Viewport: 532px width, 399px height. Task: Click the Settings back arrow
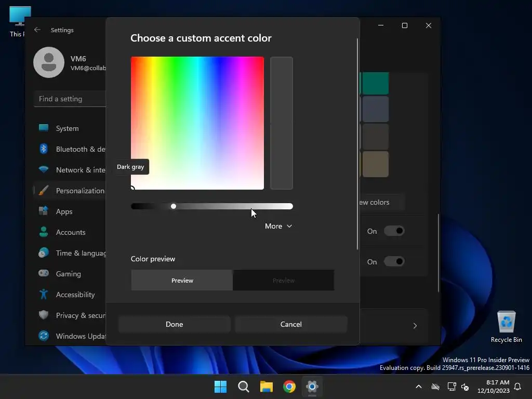click(x=37, y=30)
